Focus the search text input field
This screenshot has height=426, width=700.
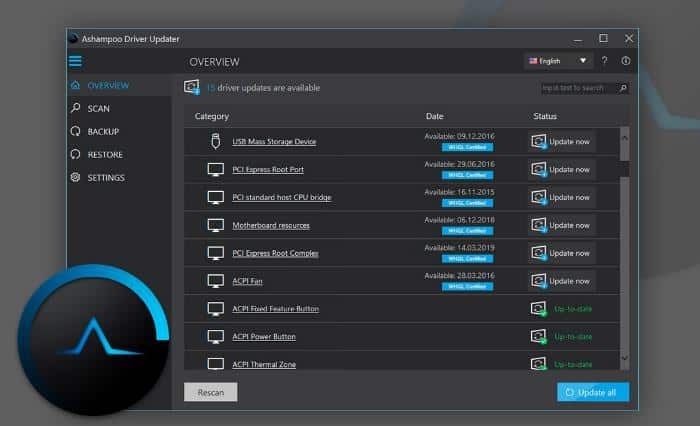(578, 88)
